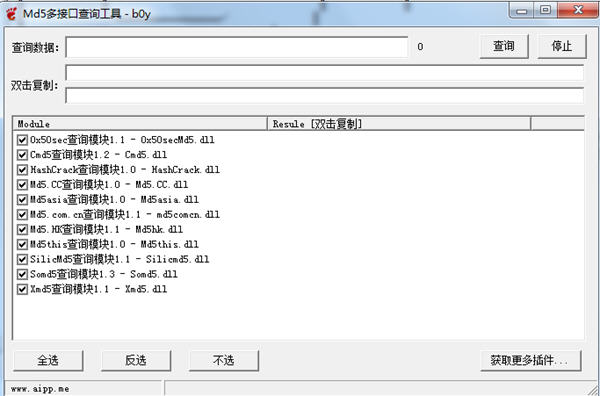The image size is (600, 396).
Task: Select the first 双击复制 result field
Action: pos(324,73)
